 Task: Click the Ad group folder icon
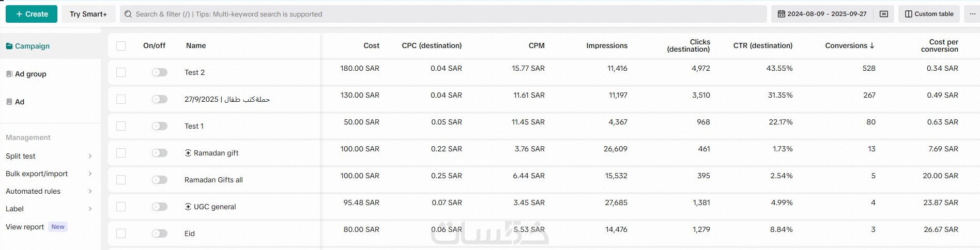(9, 74)
